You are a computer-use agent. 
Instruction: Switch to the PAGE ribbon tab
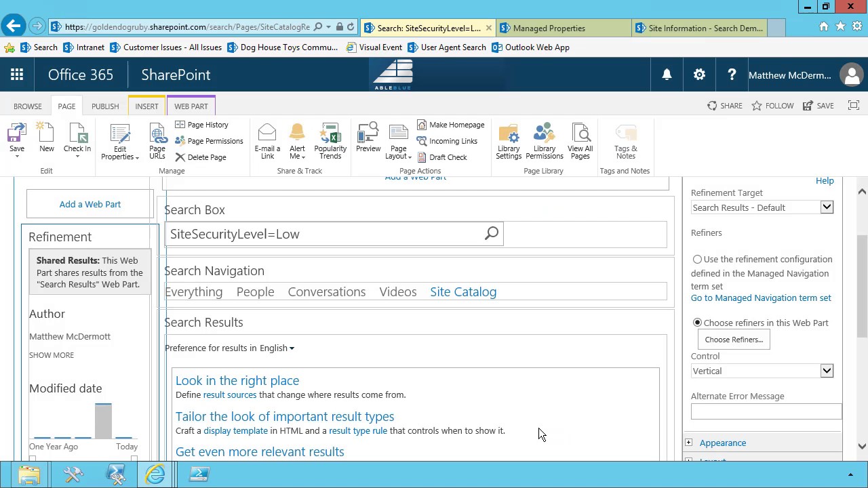tap(66, 106)
